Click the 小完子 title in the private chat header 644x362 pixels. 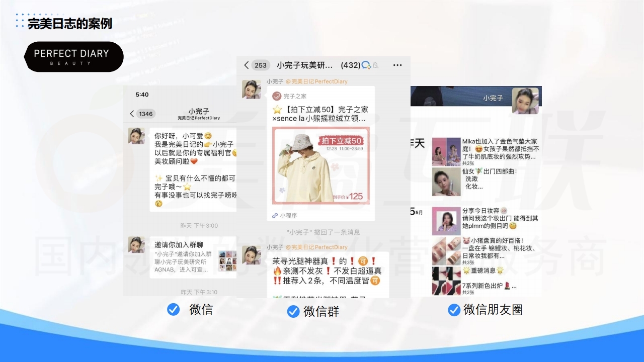[199, 111]
